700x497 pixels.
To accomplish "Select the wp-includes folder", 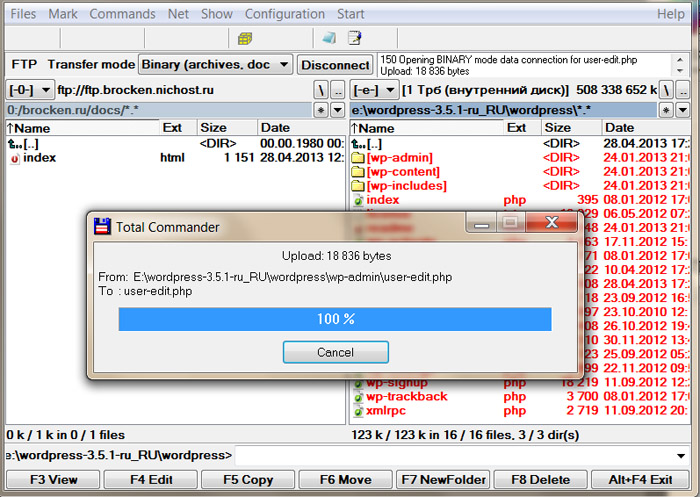I will click(521, 186).
